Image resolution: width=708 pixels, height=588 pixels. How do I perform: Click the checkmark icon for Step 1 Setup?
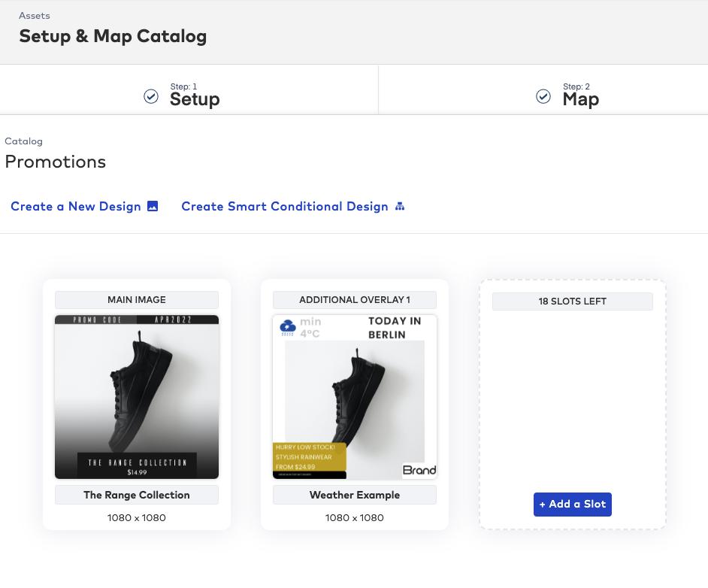point(151,96)
